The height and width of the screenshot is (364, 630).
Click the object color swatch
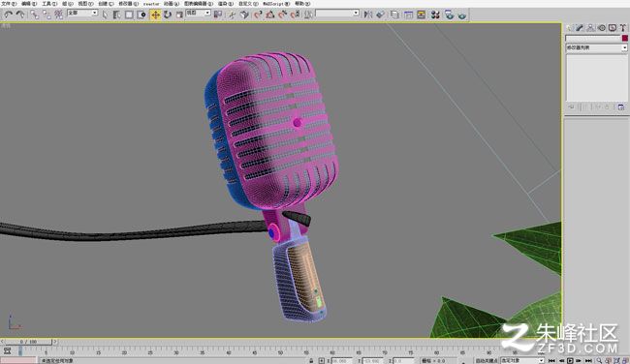click(x=625, y=38)
